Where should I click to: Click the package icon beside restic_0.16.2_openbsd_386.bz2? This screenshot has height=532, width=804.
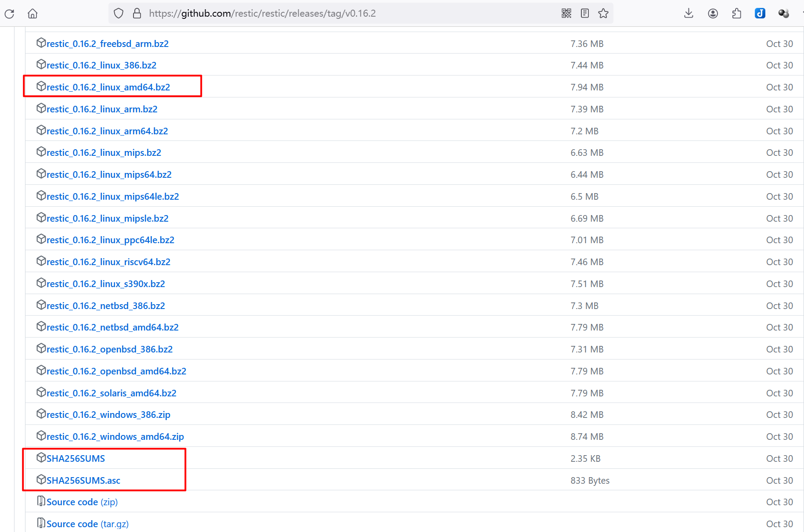pyautogui.click(x=41, y=349)
